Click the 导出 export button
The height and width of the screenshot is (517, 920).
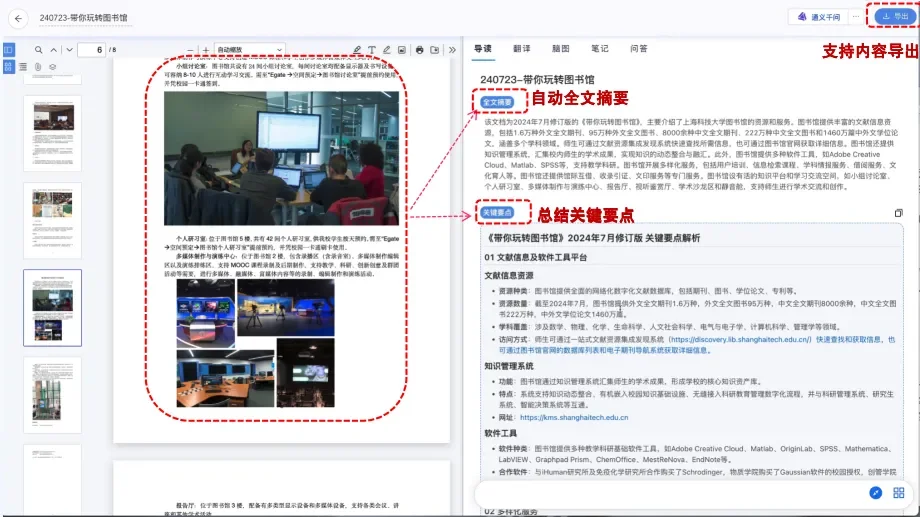[x=891, y=17]
